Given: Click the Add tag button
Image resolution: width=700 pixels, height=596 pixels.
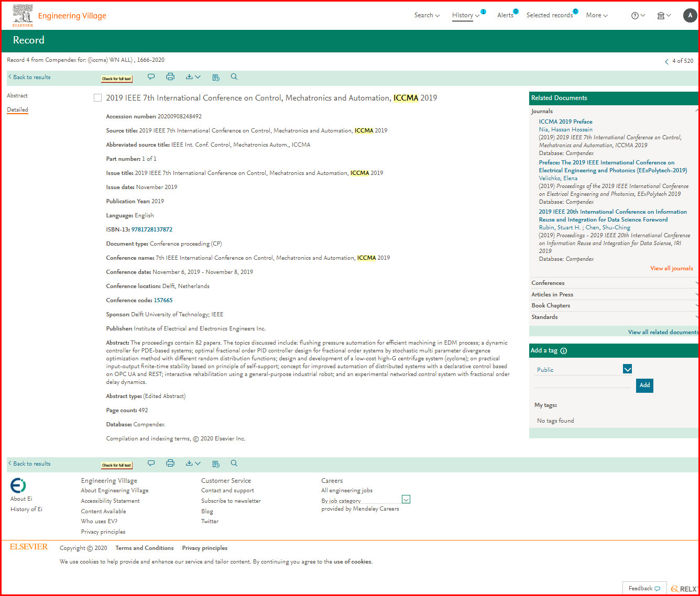Looking at the screenshot, I should click(644, 385).
